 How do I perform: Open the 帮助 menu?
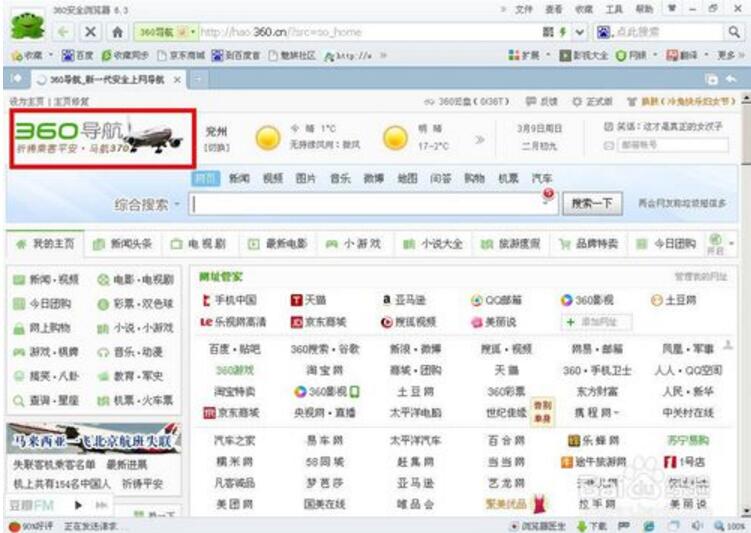point(644,9)
